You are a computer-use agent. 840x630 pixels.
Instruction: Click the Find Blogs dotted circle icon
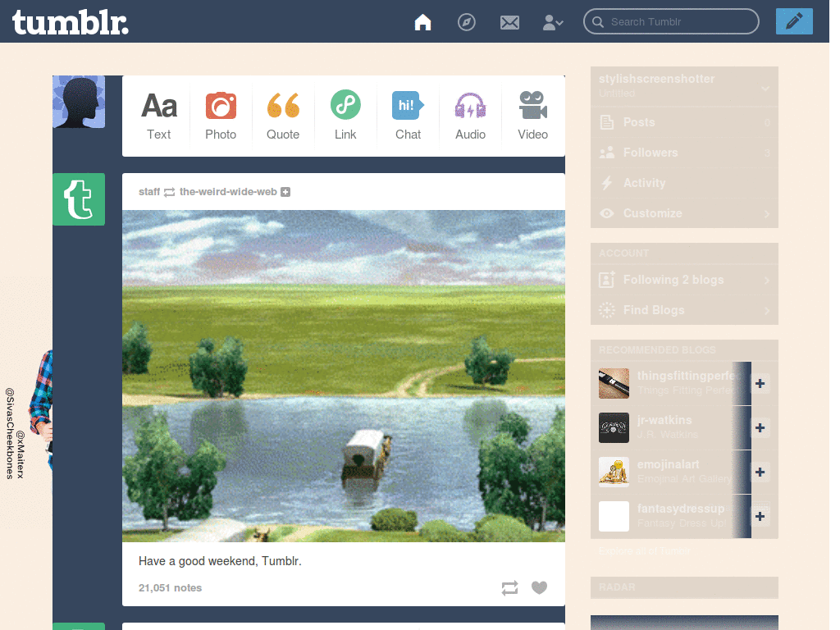tap(606, 310)
